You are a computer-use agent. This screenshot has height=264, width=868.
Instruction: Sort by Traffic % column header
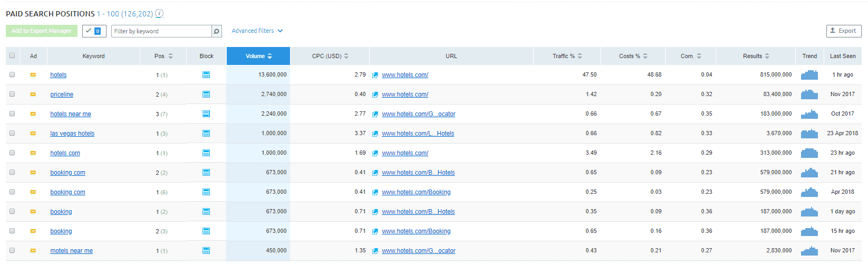[x=567, y=56]
